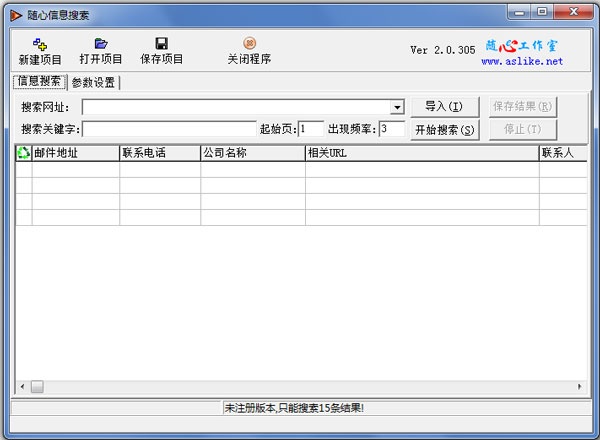This screenshot has height=440, width=600.
Task: Start search with 开始搜索(S) button
Action: tap(443, 129)
